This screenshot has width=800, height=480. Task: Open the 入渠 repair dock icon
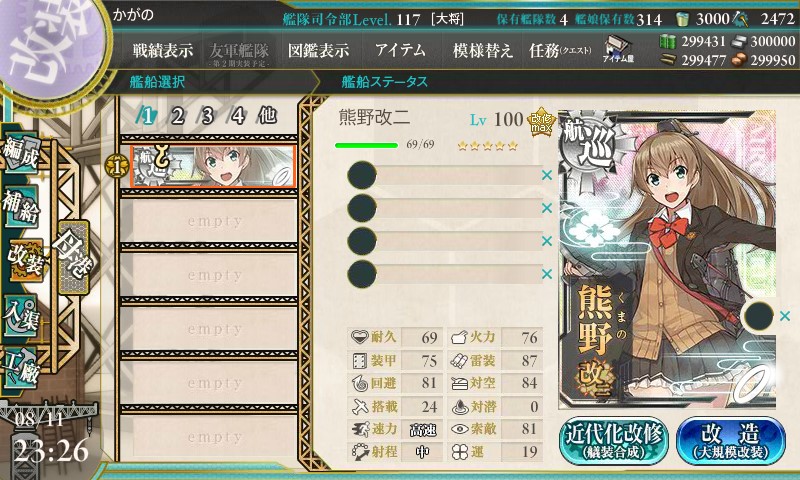coord(21,315)
